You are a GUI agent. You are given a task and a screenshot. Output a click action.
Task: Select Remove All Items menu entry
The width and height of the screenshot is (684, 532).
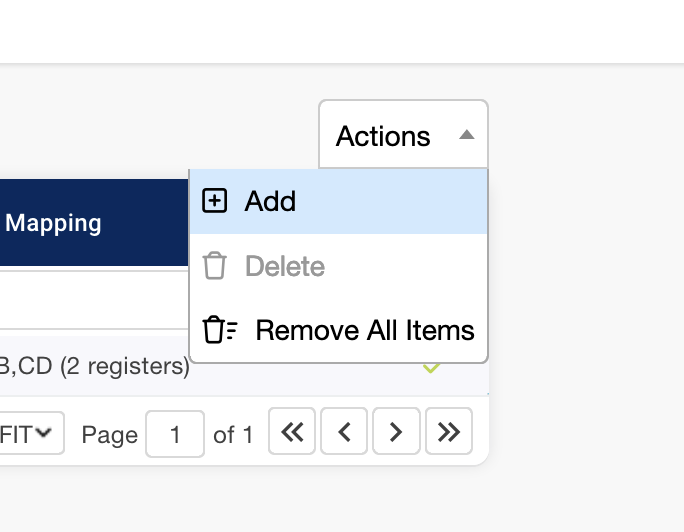pos(364,330)
